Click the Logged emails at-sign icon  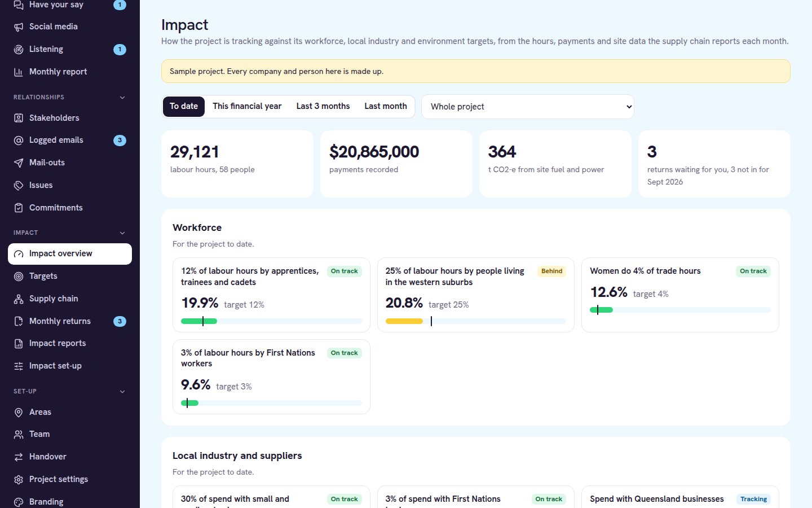click(x=19, y=140)
